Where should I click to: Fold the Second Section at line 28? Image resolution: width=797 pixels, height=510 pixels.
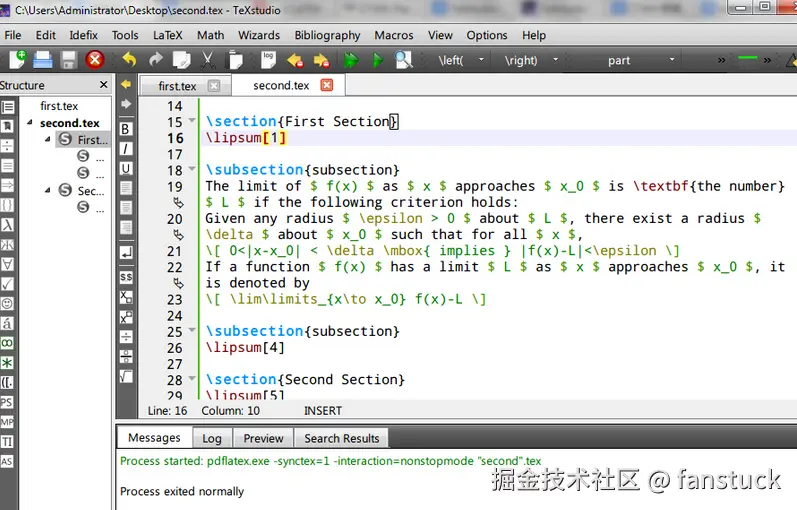[192, 378]
